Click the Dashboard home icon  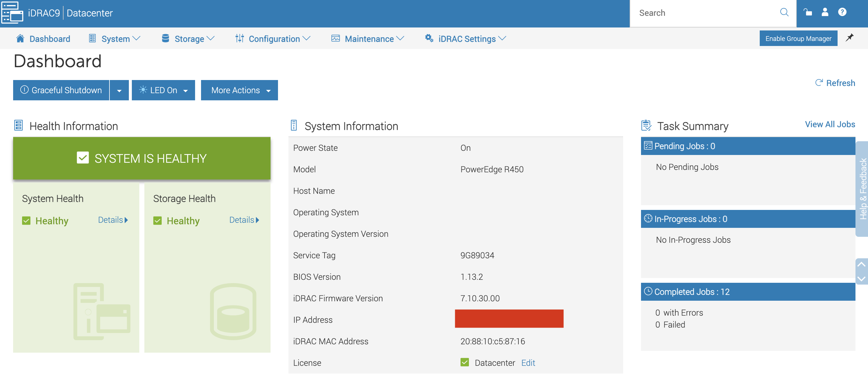20,38
